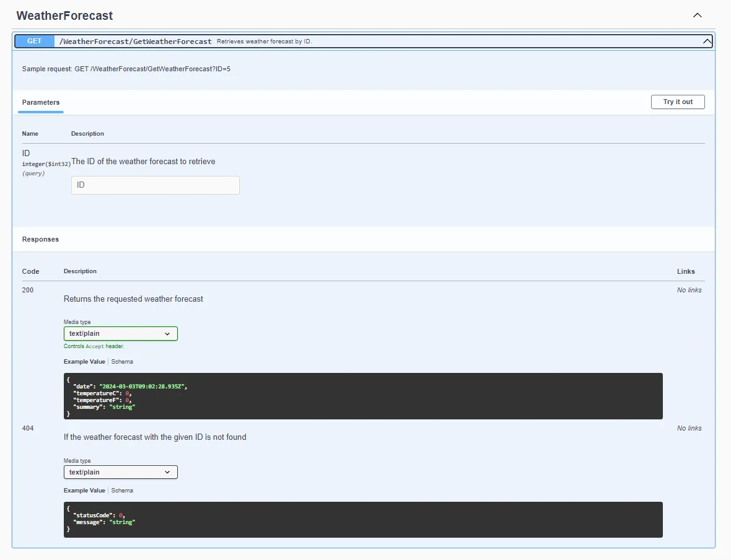The width and height of the screenshot is (731, 560).
Task: Open the media type dropdown for 404 response
Action: 121,472
